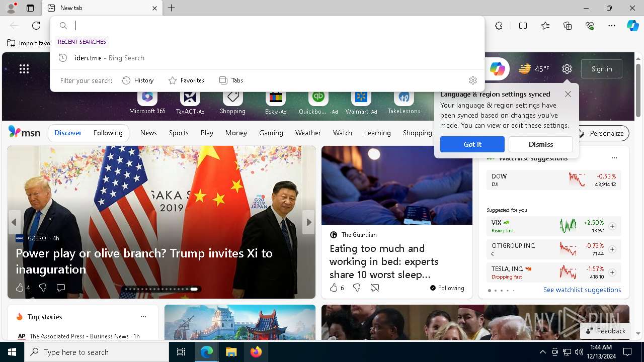This screenshot has width=644, height=362.
Task: Click the address bar input
Action: click(277, 26)
